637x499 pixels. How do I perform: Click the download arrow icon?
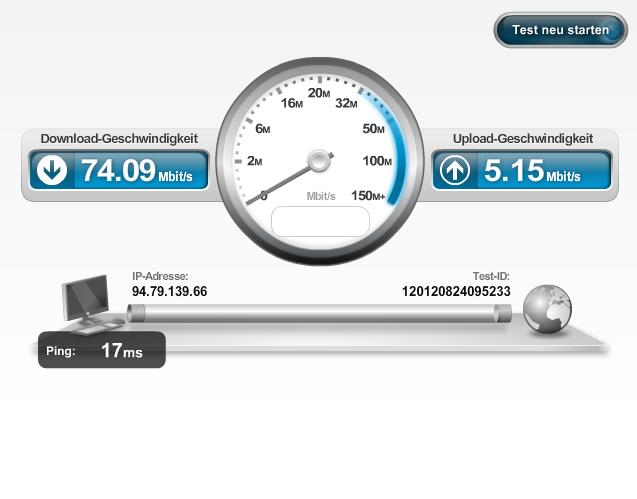point(52,170)
